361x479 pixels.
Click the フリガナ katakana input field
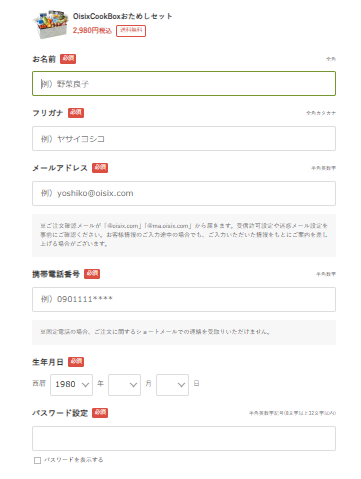[x=184, y=138]
